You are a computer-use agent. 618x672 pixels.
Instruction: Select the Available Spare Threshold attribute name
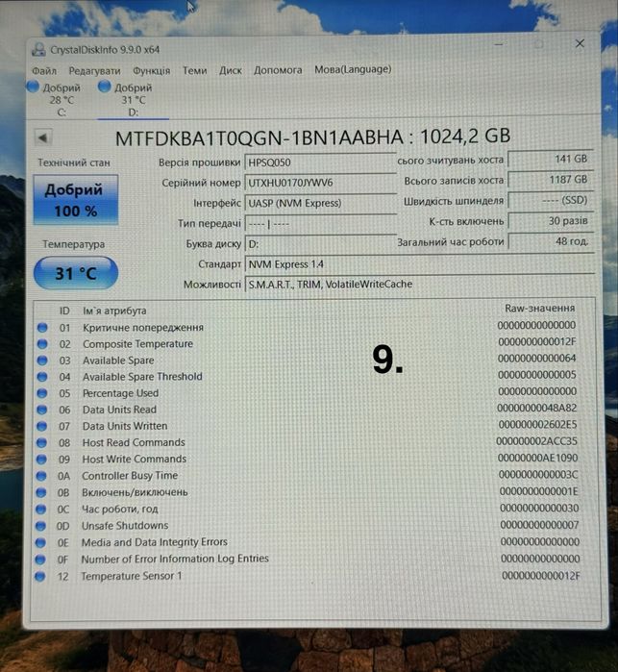coord(142,377)
